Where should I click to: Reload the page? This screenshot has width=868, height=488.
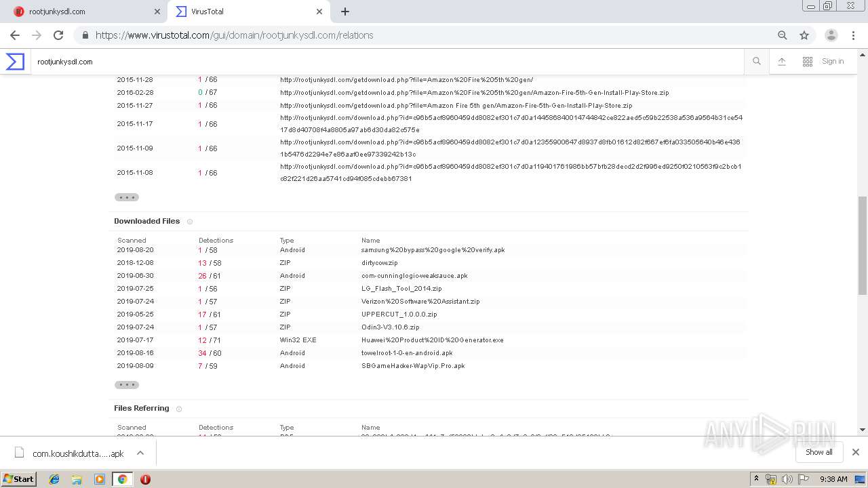pos(58,35)
